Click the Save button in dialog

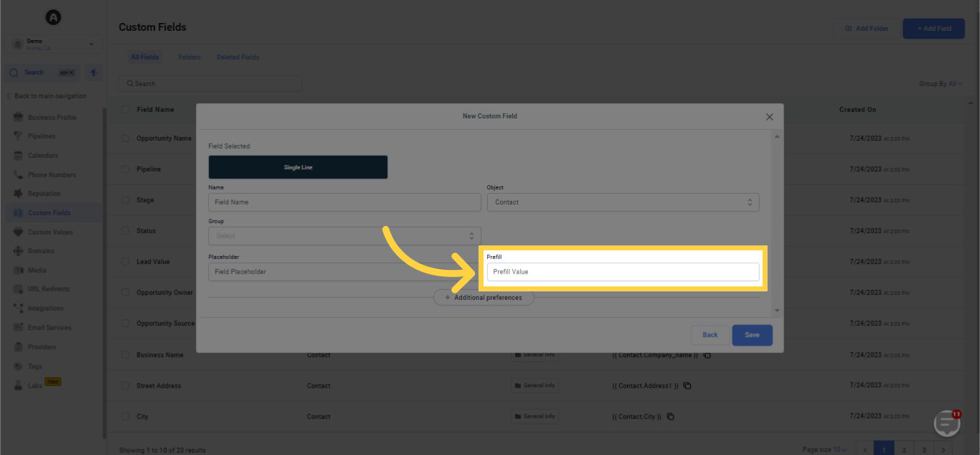pyautogui.click(x=752, y=335)
